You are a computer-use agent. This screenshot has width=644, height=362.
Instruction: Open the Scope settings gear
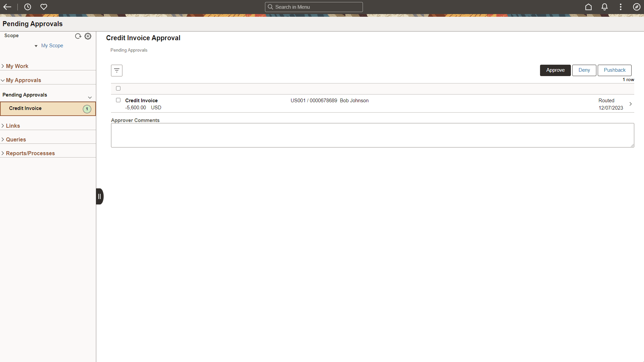(88, 36)
